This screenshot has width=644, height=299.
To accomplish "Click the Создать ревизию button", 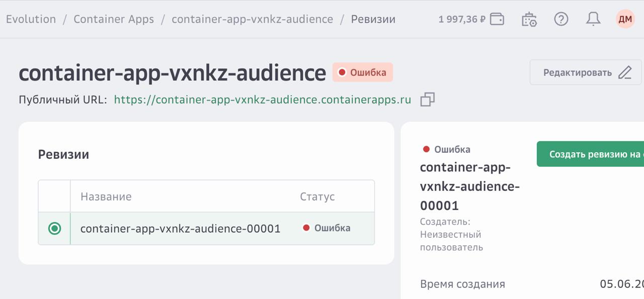I will [590, 154].
